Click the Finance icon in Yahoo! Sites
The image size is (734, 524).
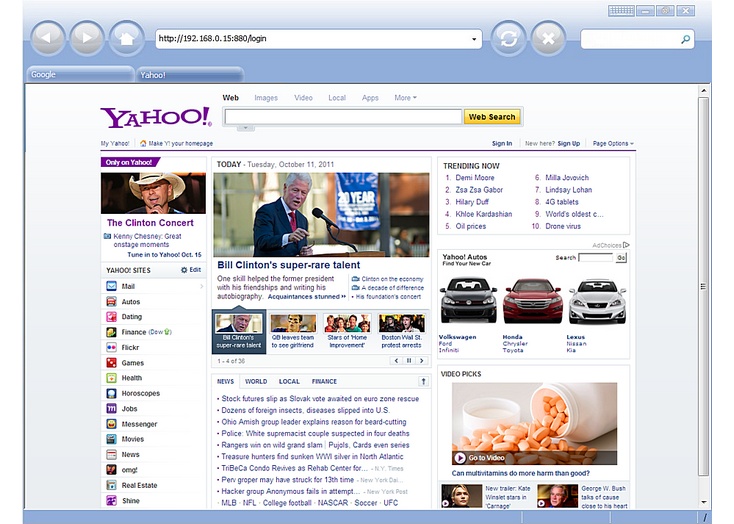click(x=111, y=332)
